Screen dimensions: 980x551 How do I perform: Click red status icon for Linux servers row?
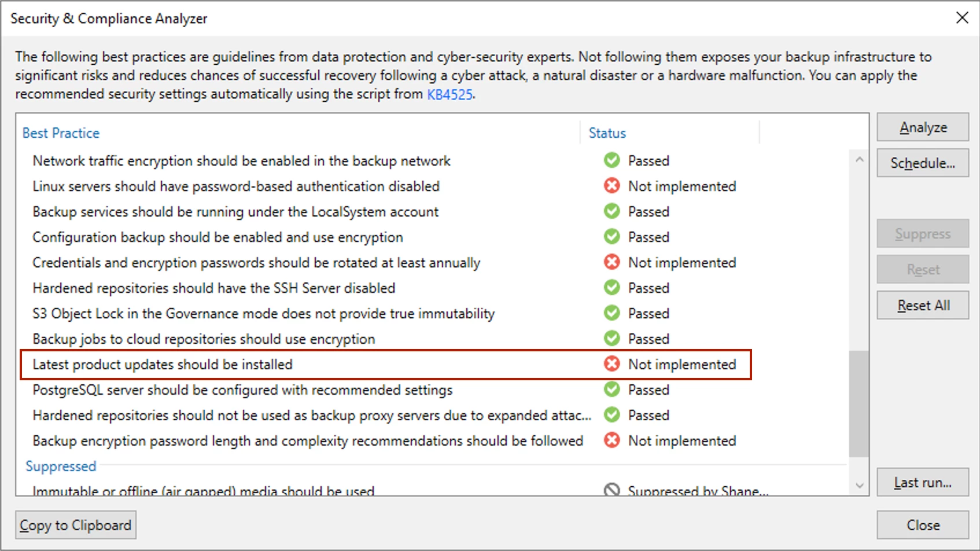pyautogui.click(x=611, y=186)
